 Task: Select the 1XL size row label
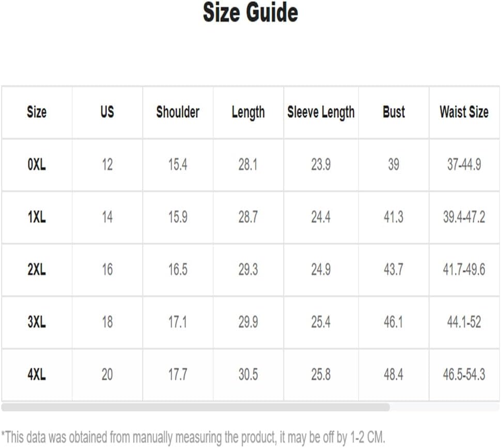pos(37,218)
